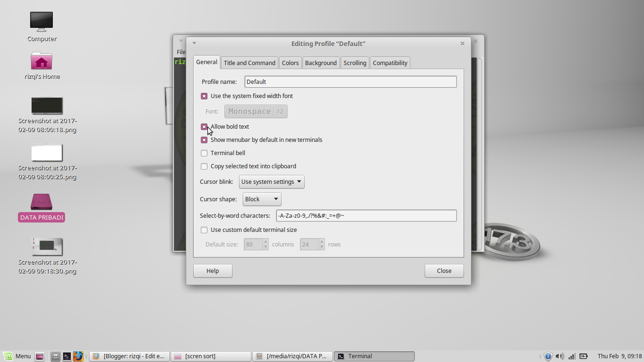Open Firefox from the taskbar
Viewport: 644px width, 362px height.
click(x=78, y=356)
